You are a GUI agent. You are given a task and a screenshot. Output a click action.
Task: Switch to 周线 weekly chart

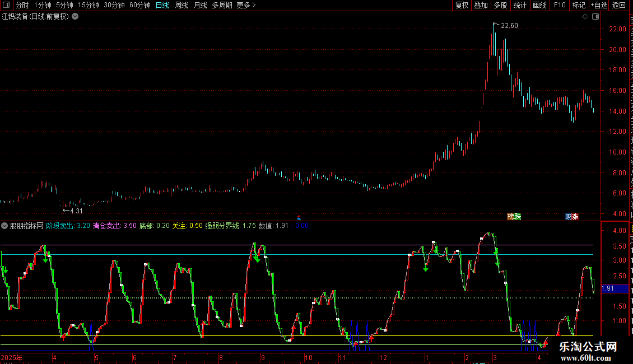point(181,5)
